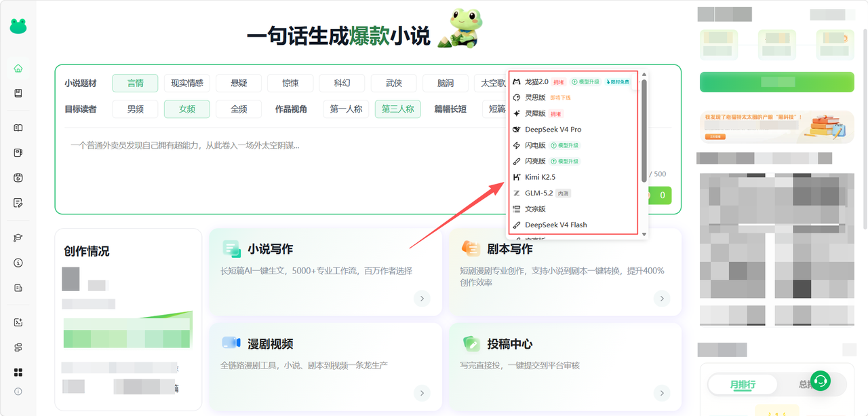868x416 pixels.
Task: Click the video play icon in sidebar
Action: (x=18, y=178)
